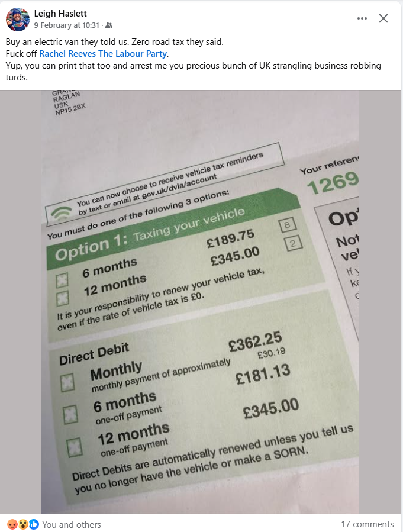Click the friends audience icon beside the timestamp
This screenshot has width=403, height=532.
(108, 25)
